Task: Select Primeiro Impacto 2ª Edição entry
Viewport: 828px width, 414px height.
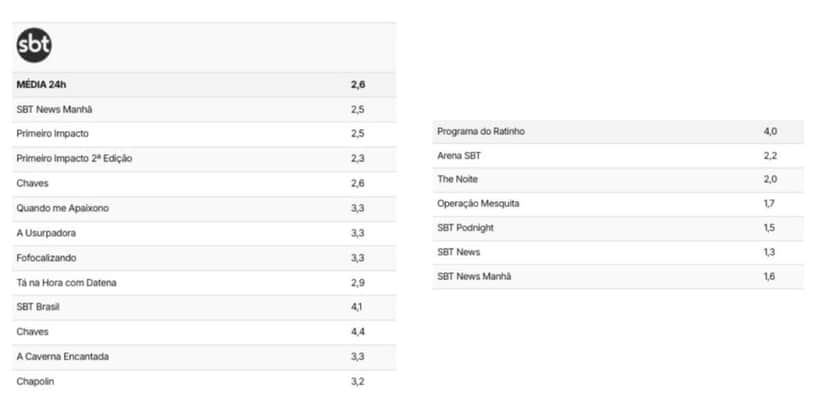Action: [x=204, y=159]
